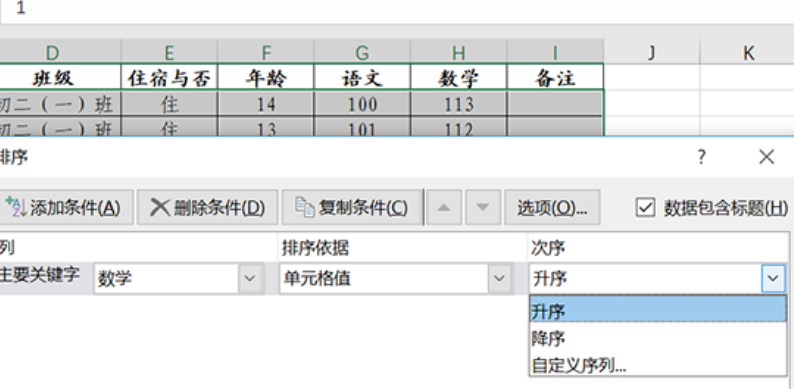Expand the 数学 column key dropdown
The image size is (794, 389).
[250, 278]
